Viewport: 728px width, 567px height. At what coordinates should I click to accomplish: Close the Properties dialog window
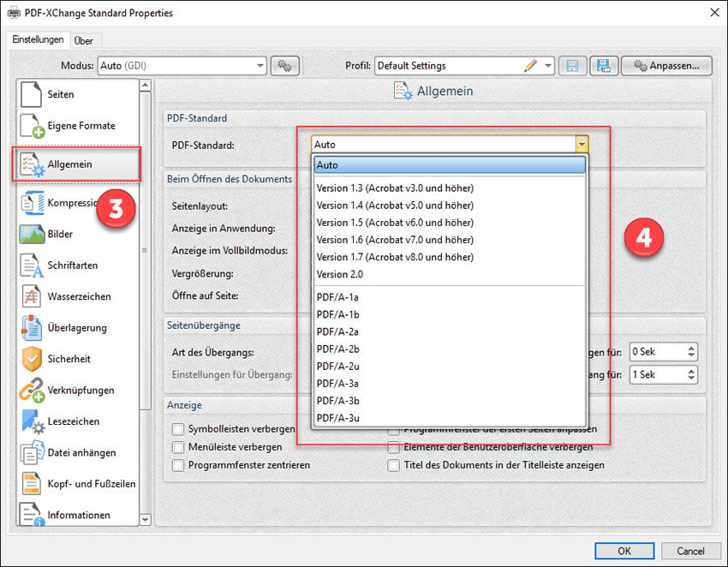coord(714,13)
